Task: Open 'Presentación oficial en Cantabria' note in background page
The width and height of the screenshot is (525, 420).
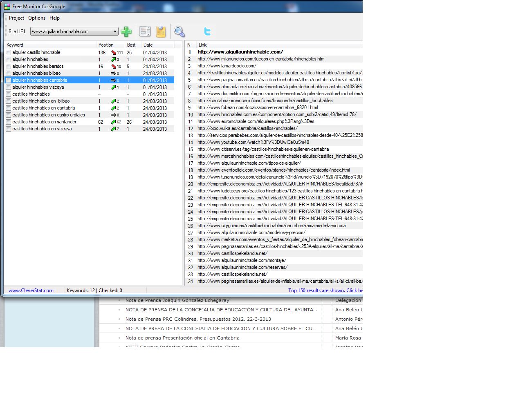Action: [x=182, y=338]
